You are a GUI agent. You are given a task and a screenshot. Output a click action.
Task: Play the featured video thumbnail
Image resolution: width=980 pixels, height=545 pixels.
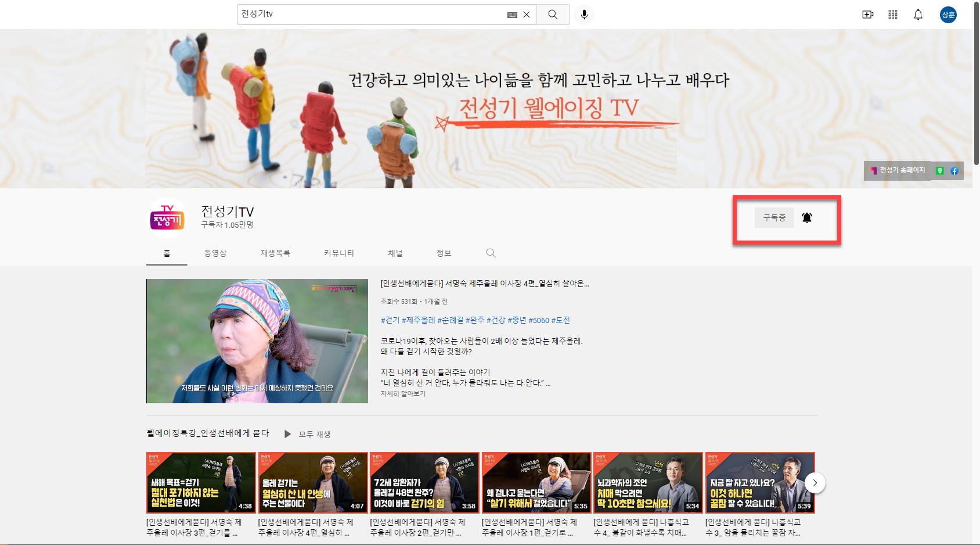click(257, 341)
